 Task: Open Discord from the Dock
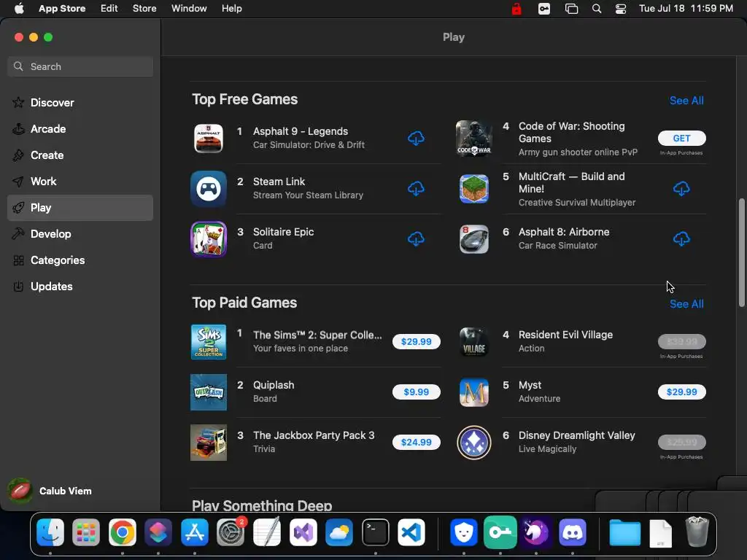pyautogui.click(x=572, y=532)
